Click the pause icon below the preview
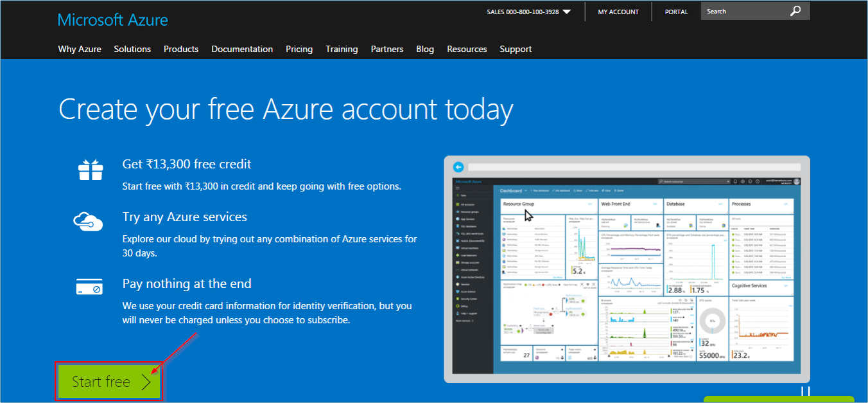 [806, 391]
